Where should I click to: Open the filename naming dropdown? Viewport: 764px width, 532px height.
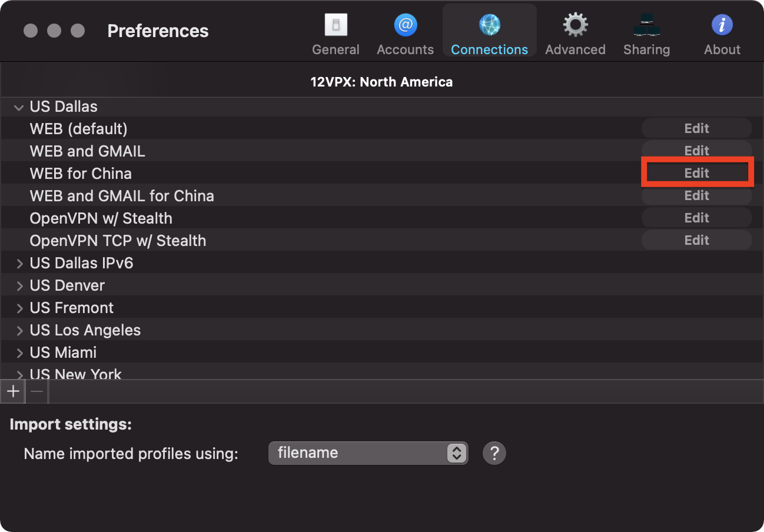[368, 453]
